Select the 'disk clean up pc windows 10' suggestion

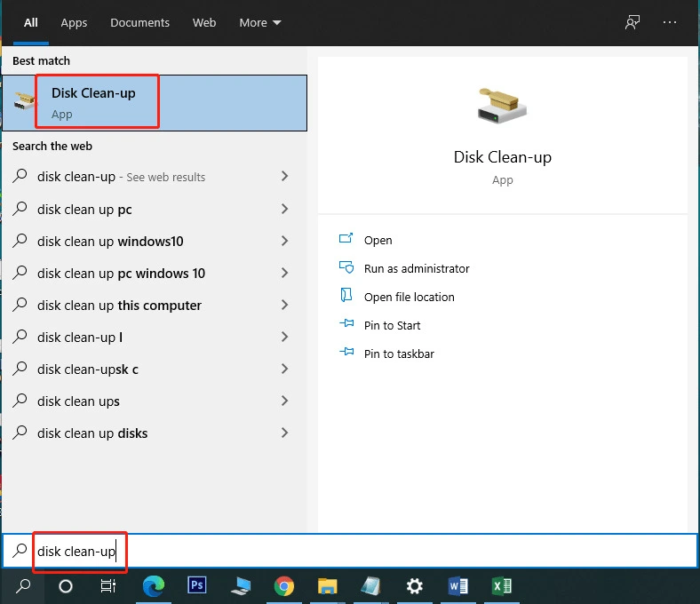[x=155, y=274]
